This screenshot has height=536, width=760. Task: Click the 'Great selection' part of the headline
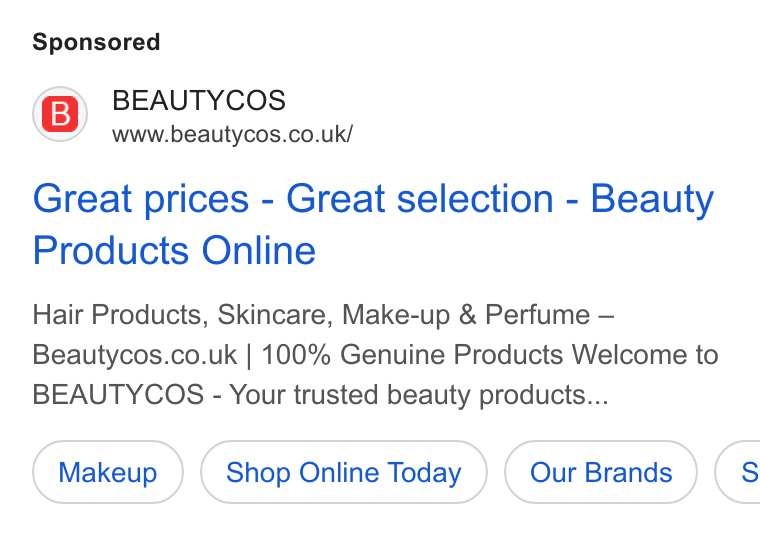click(420, 198)
